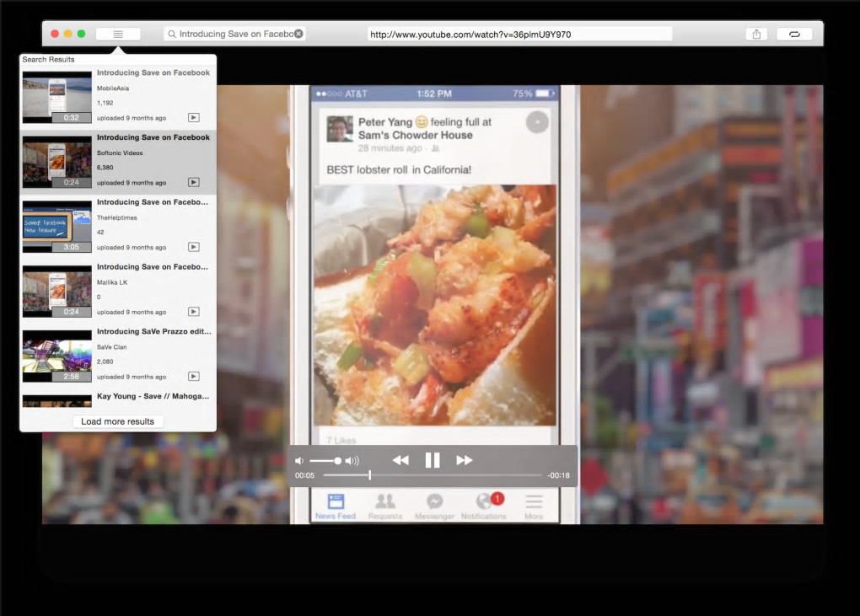Adjust the volume slider knob
Viewport: 860px width, 616px height.
pyautogui.click(x=338, y=461)
